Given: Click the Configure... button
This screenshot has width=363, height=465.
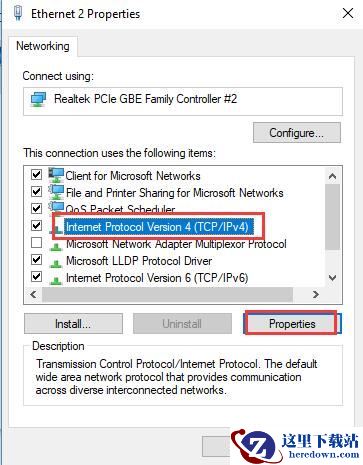Looking at the screenshot, I should coord(297,133).
